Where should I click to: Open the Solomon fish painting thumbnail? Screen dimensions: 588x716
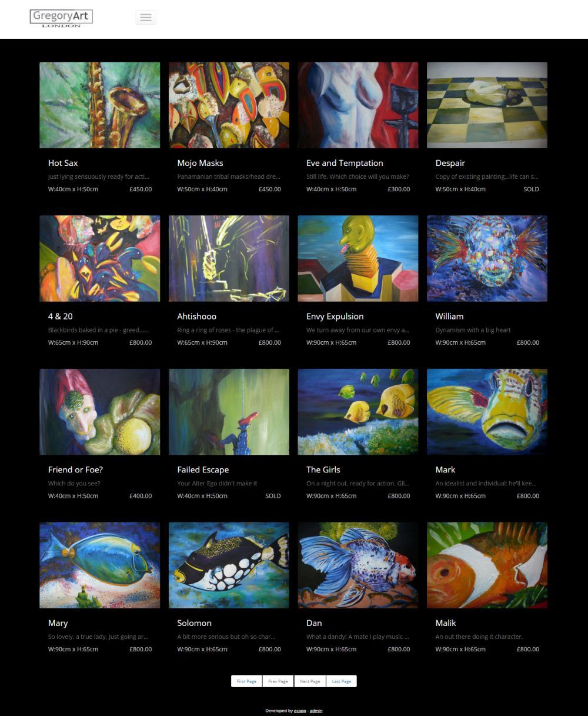point(229,565)
